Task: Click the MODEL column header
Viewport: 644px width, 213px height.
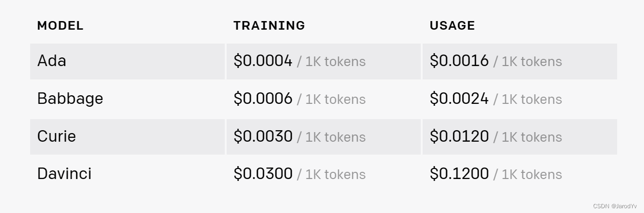Action: (60, 25)
